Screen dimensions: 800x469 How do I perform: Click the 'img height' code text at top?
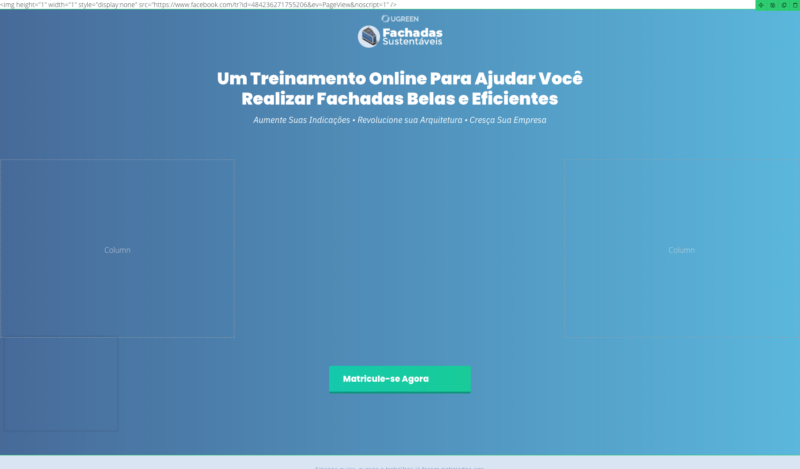tap(25, 5)
